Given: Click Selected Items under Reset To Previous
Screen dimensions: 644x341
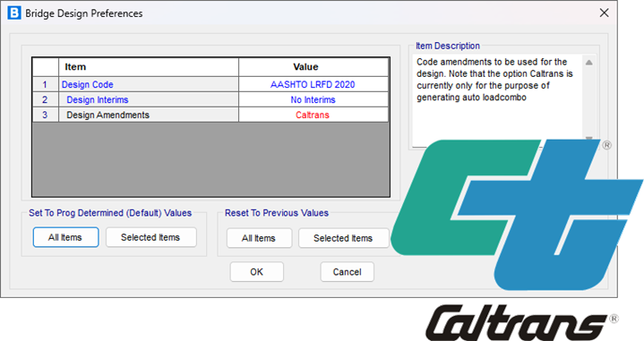Looking at the screenshot, I should [x=343, y=238].
